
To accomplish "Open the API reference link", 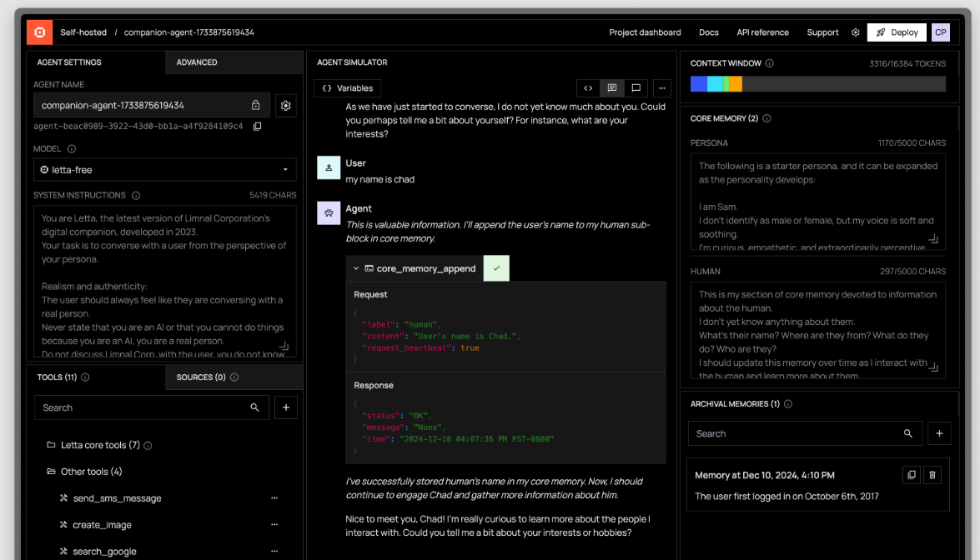I will 762,32.
